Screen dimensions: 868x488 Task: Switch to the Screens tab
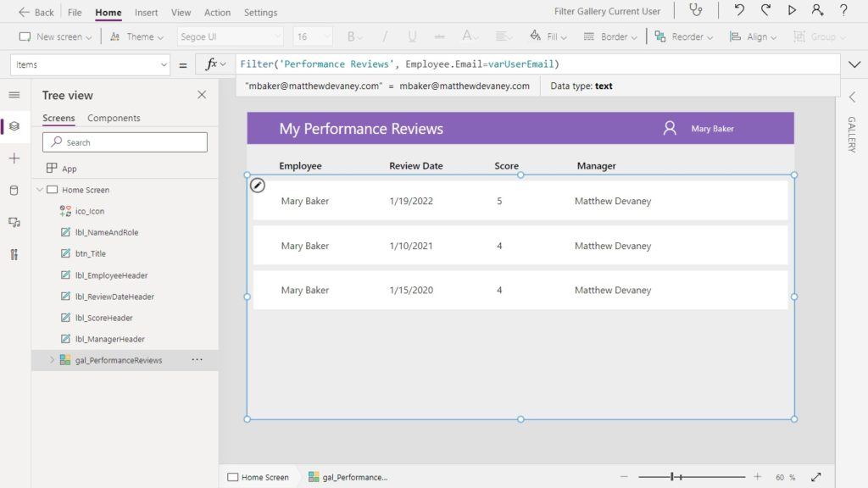pyautogui.click(x=58, y=118)
